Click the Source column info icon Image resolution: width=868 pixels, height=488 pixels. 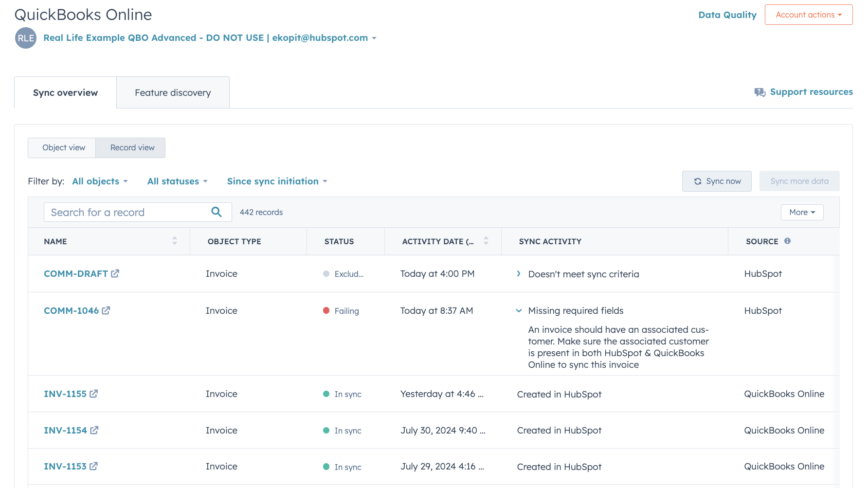tap(787, 241)
